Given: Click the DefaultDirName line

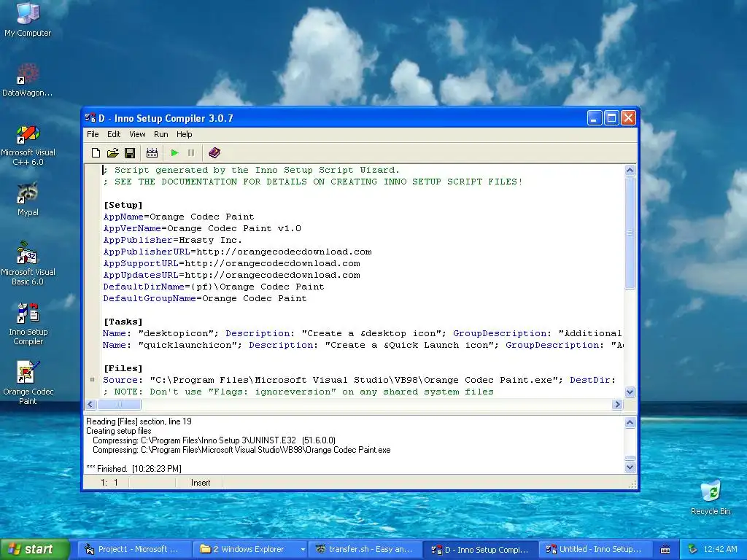Looking at the screenshot, I should pos(214,287).
